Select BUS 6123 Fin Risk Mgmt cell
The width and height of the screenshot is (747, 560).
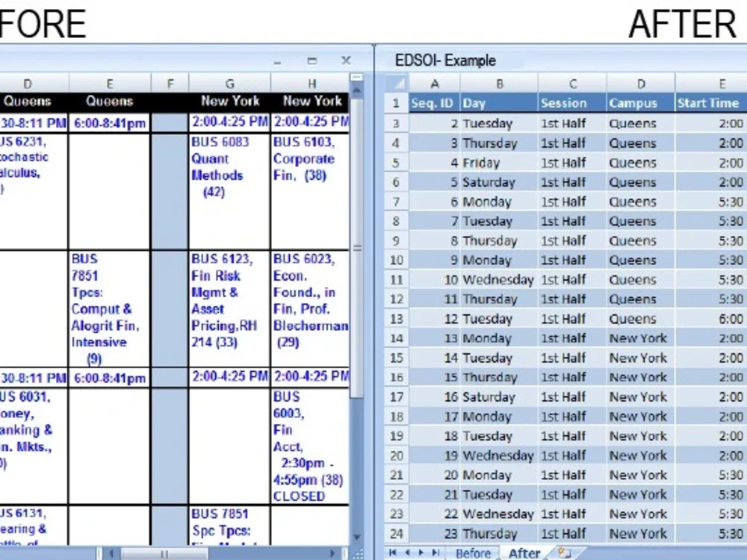point(229,308)
